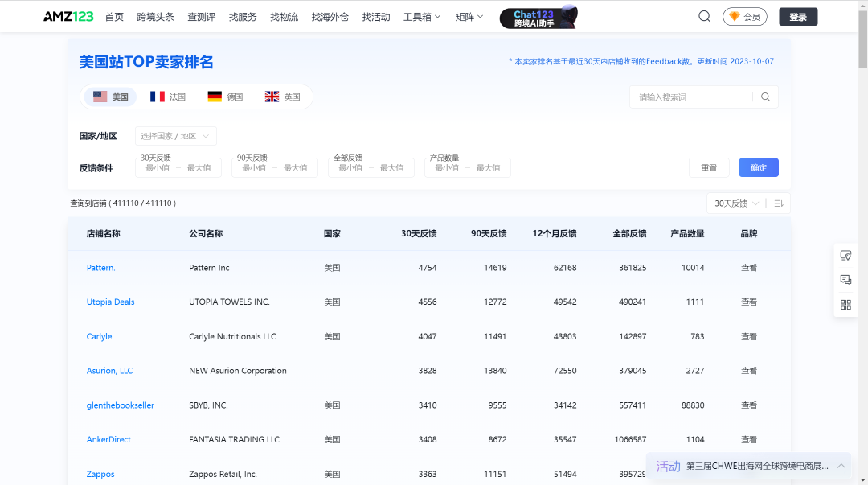Click the page vertical scrollbar thumb
This screenshot has height=485, width=868.
click(862, 39)
